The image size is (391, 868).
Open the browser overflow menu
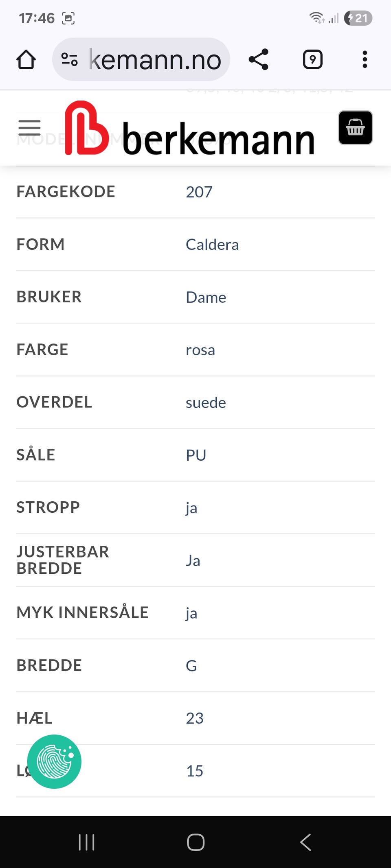coord(365,59)
